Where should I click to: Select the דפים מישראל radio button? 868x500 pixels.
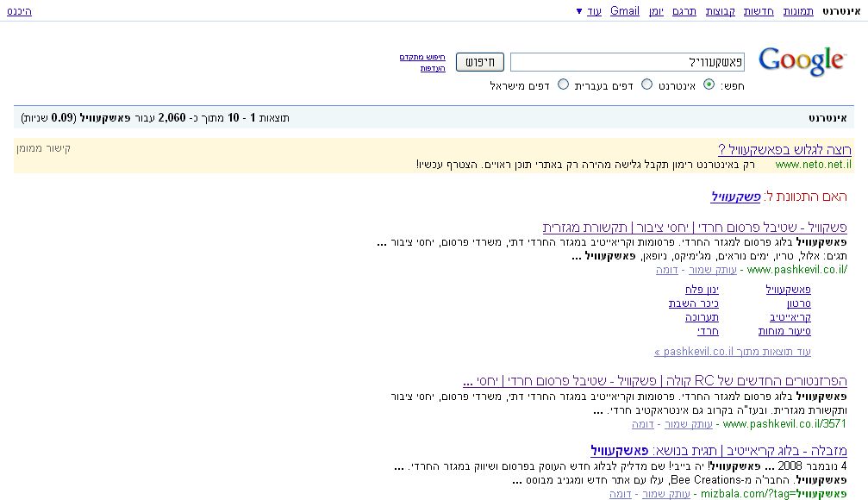tap(564, 84)
